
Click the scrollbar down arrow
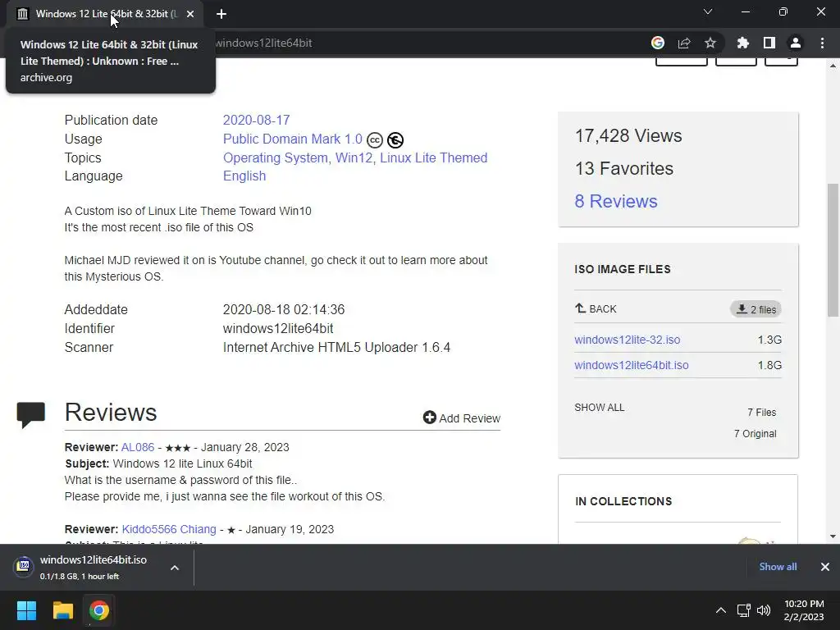pyautogui.click(x=833, y=536)
